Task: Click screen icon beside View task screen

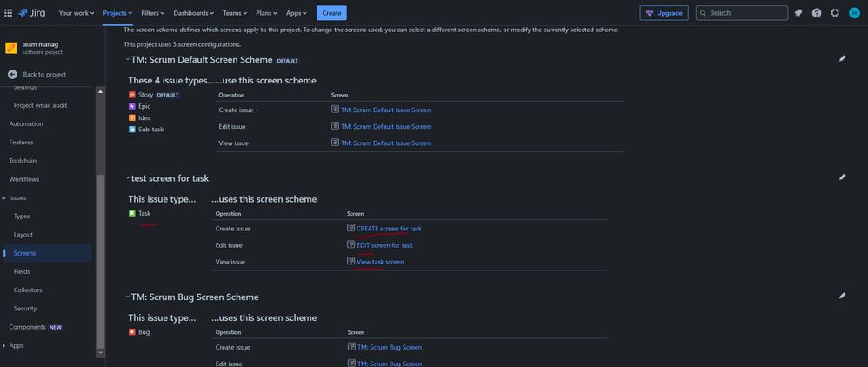Action: pos(351,261)
